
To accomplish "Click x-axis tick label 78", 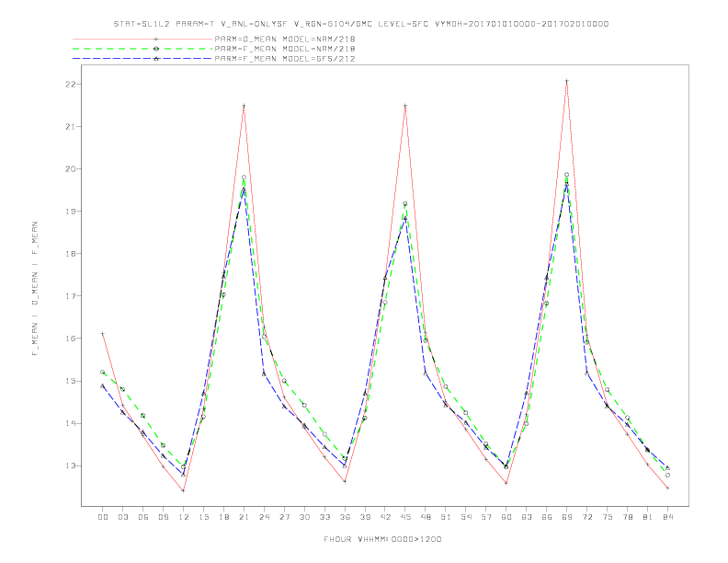I will (628, 517).
